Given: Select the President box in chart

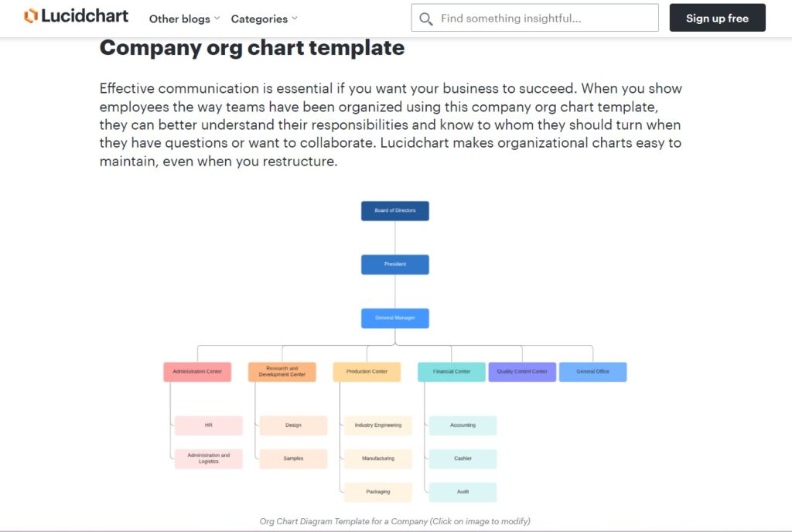Looking at the screenshot, I should 395,264.
